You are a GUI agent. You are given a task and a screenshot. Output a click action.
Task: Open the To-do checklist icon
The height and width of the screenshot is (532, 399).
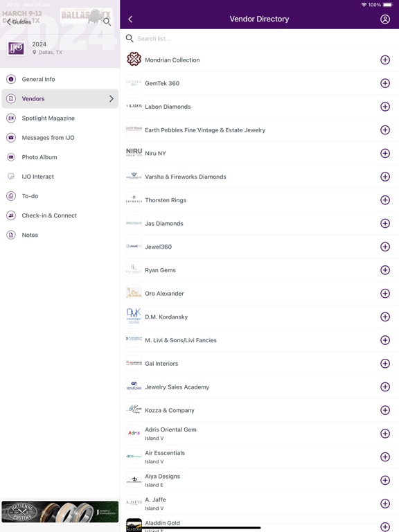pos(11,196)
